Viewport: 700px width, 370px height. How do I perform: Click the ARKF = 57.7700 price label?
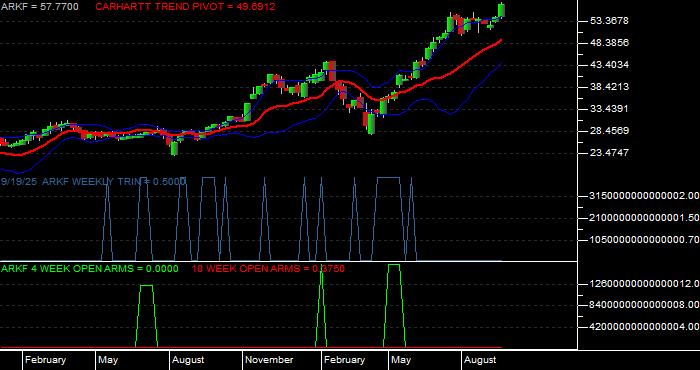(x=40, y=7)
